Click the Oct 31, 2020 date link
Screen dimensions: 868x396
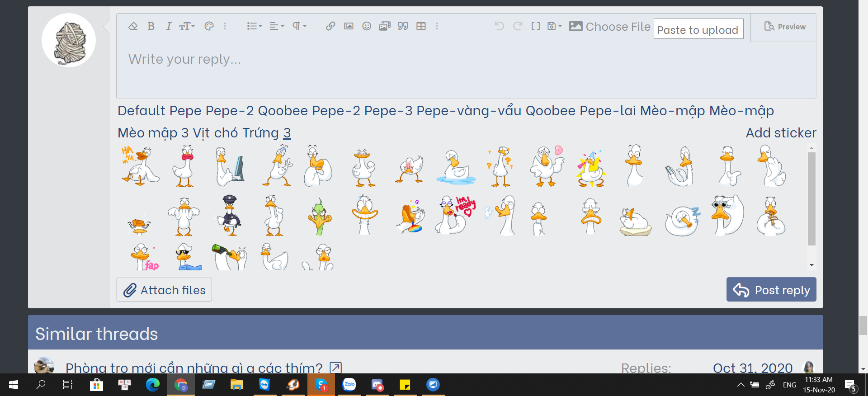(753, 368)
